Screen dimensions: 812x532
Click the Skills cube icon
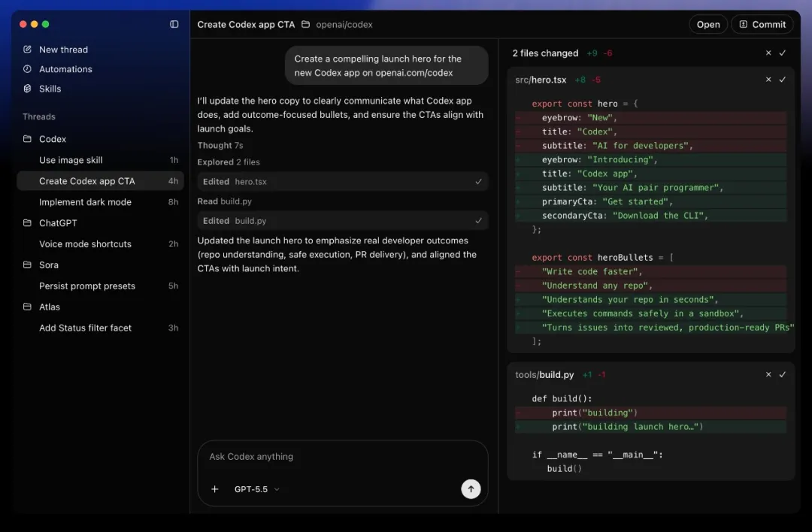point(28,89)
